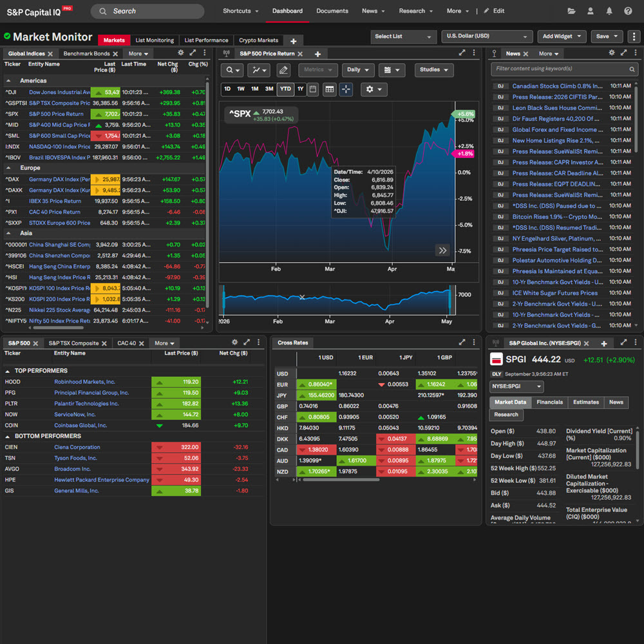
Task: Open notifications bell
Action: (x=609, y=11)
